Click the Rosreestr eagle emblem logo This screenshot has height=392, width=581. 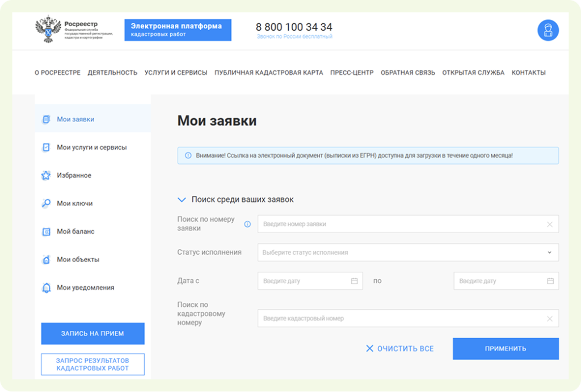(48, 30)
